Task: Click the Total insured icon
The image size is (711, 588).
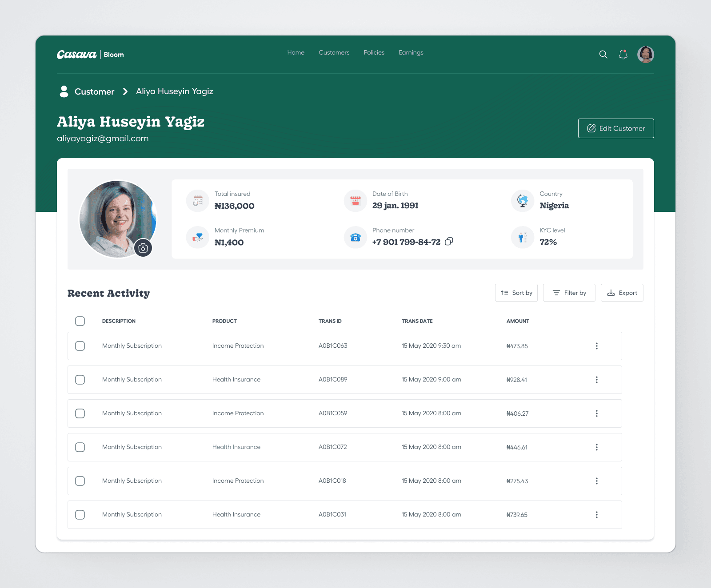Action: point(198,201)
